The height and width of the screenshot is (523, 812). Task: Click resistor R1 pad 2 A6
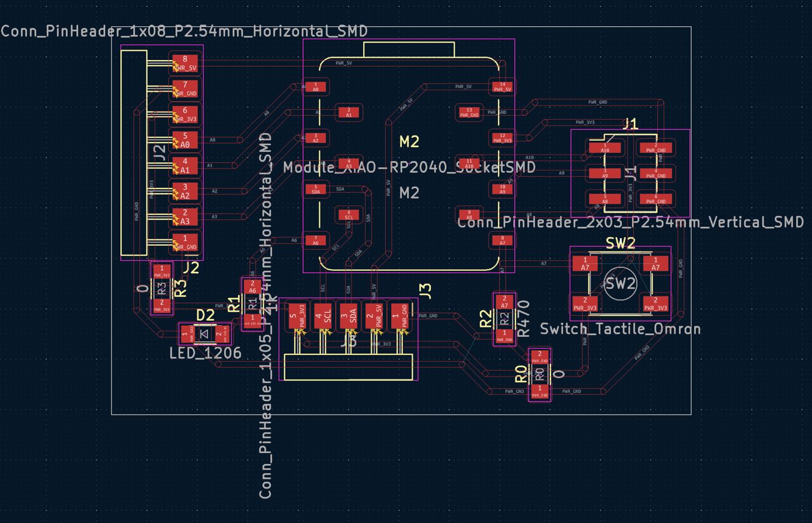tap(252, 287)
